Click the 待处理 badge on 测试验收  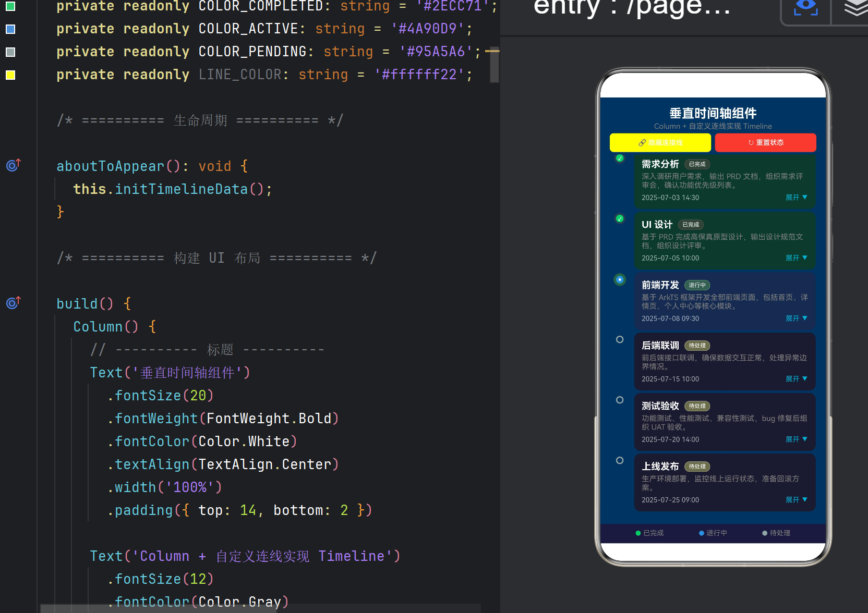tap(697, 406)
